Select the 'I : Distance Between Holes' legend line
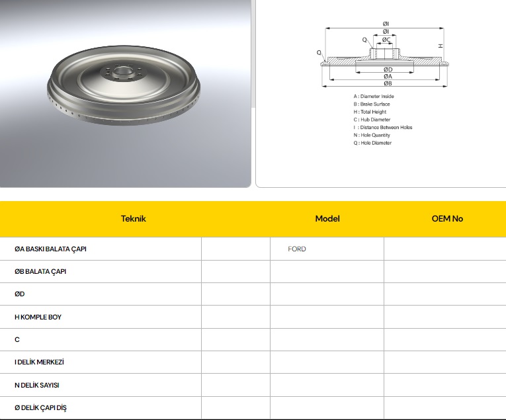This screenshot has width=506, height=420. pos(383,128)
